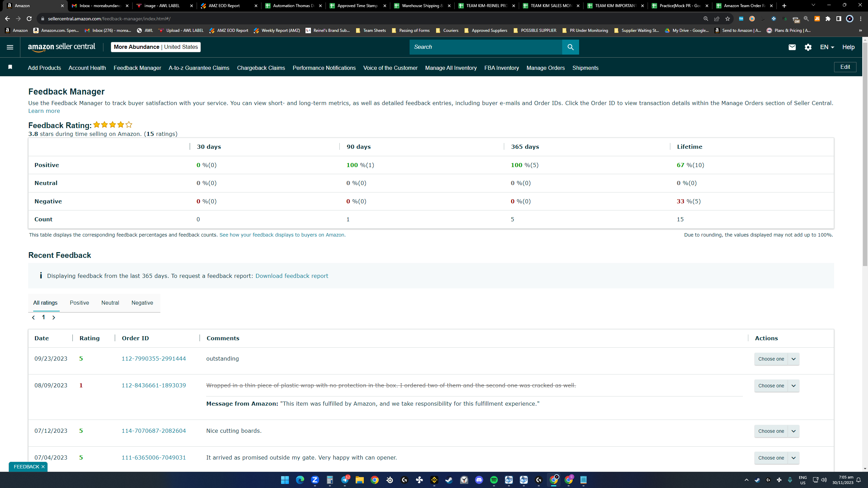Open Choose one for 07/12/2023 feedback
Image resolution: width=868 pixels, height=488 pixels.
(x=776, y=431)
